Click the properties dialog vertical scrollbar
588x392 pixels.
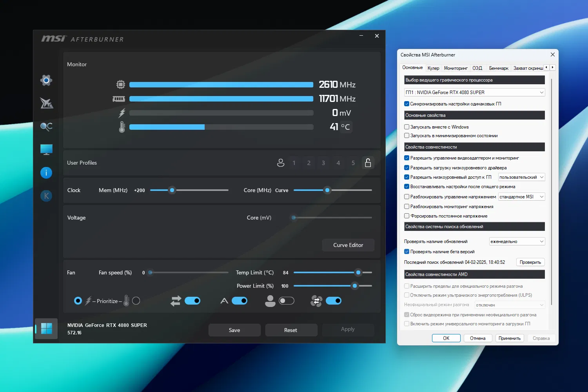click(552, 191)
